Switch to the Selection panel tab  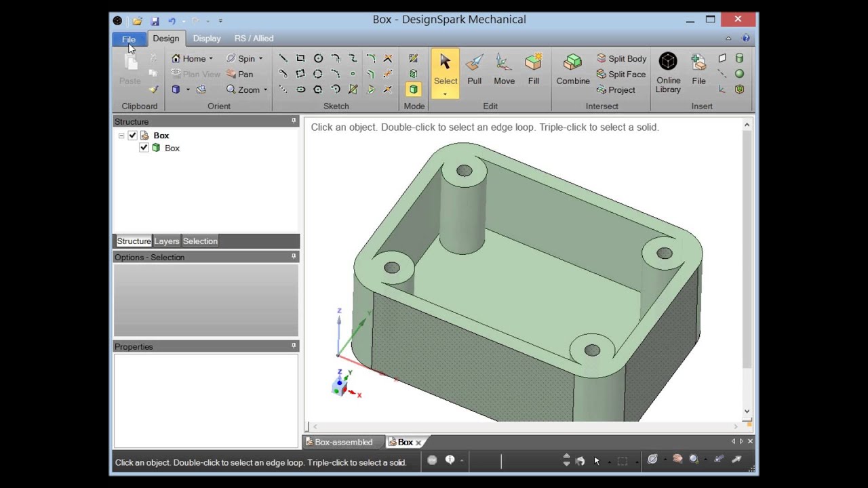coord(200,241)
